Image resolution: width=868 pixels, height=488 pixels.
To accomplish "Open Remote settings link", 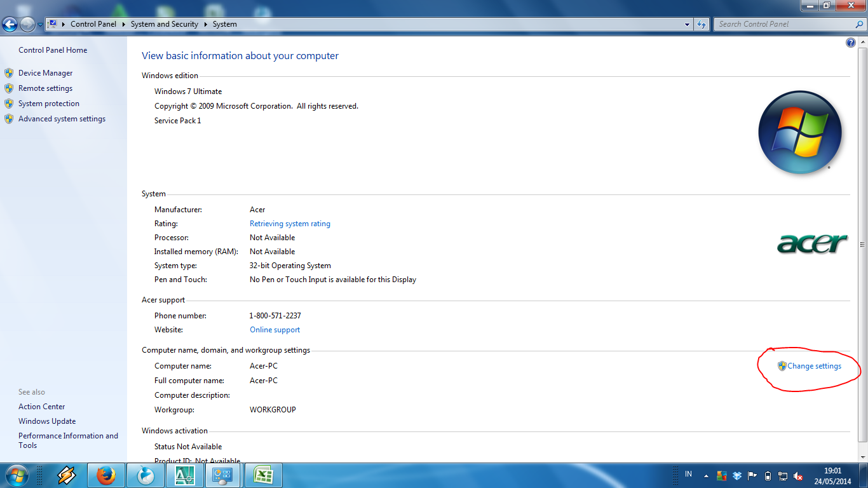I will tap(45, 88).
